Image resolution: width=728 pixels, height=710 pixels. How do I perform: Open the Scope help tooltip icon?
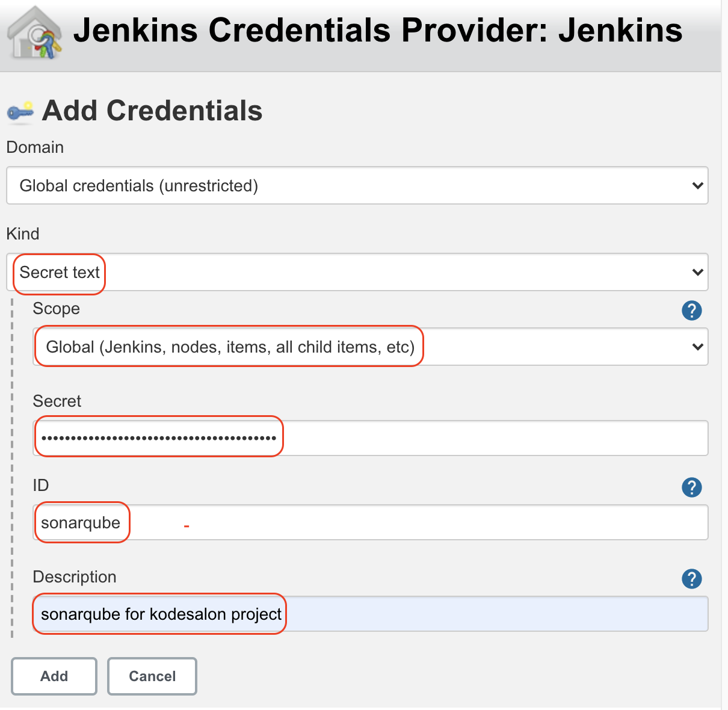pos(692,310)
